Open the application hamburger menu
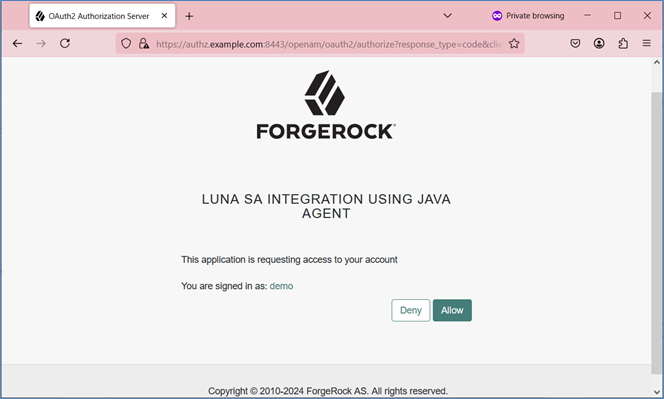Screen dimensions: 664x399 (646, 43)
